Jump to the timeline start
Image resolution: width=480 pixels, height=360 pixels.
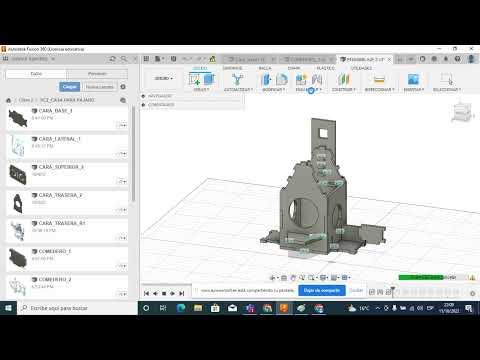coord(146,293)
